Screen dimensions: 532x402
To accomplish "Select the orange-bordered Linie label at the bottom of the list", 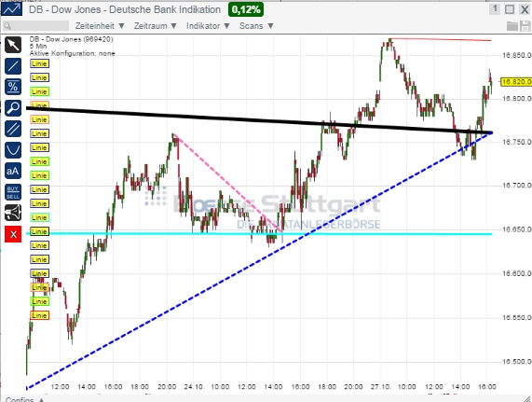I will (40, 315).
